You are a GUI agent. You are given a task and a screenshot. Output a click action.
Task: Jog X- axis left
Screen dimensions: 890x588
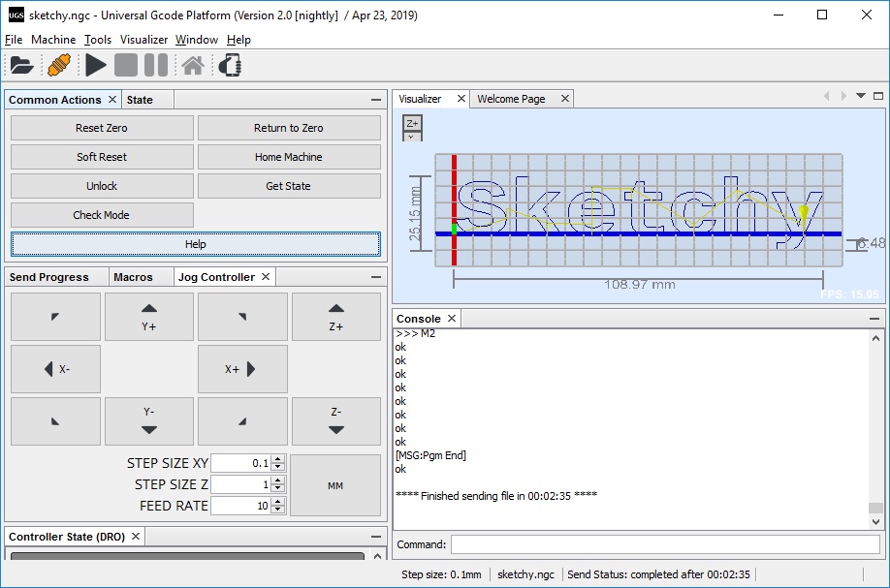[55, 369]
